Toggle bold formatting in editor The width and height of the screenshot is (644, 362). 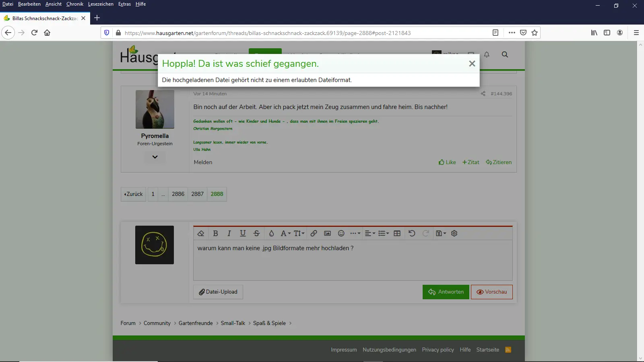pos(215,233)
